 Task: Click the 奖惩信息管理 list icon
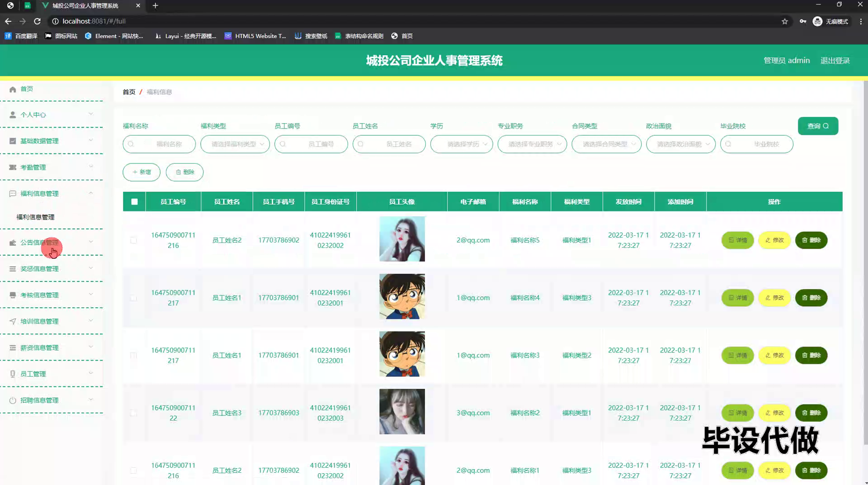click(x=13, y=269)
